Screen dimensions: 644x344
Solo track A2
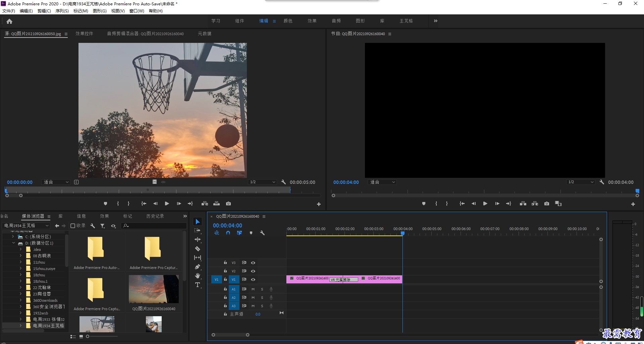(x=262, y=297)
